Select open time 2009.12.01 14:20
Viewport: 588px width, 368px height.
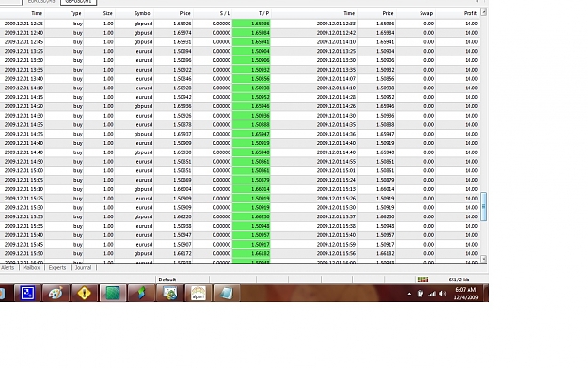click(x=24, y=106)
